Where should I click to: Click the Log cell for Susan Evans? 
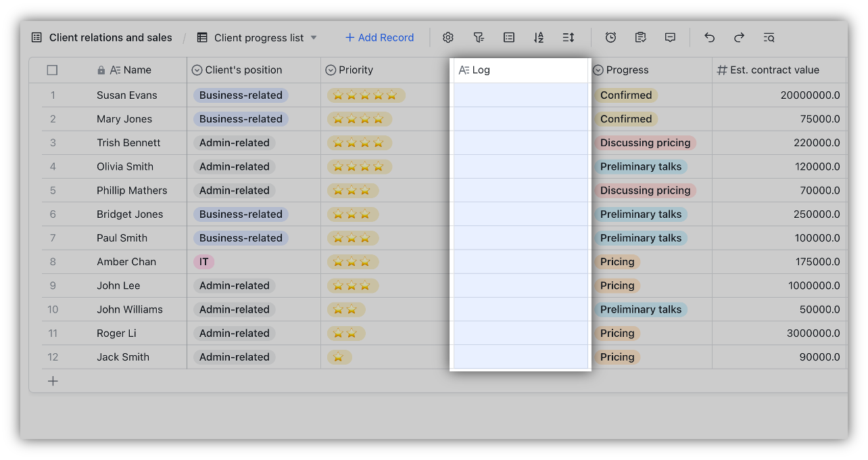click(521, 95)
